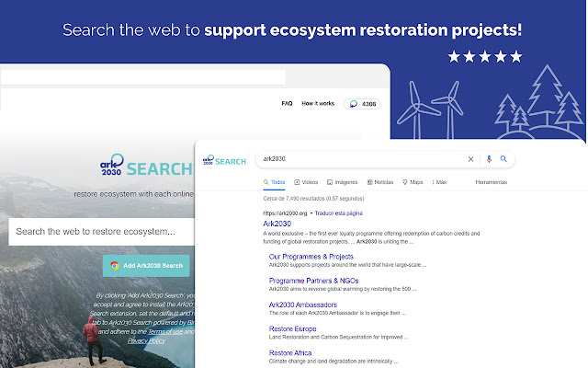The width and height of the screenshot is (588, 368).
Task: Open the Terms of use link
Action: click(165, 331)
